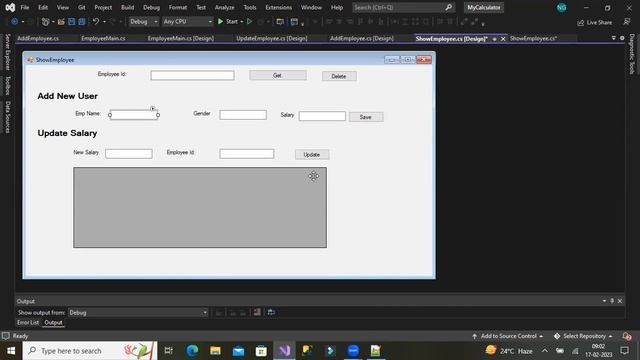Click the search magnifier icon in the title bar
Image resolution: width=640 pixels, height=360 pixels.
[x=448, y=7]
